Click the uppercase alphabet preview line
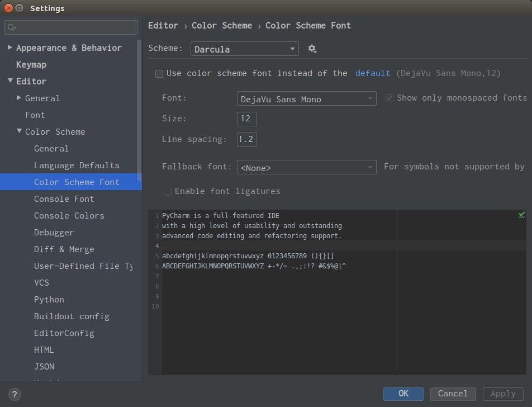 pyautogui.click(x=254, y=266)
